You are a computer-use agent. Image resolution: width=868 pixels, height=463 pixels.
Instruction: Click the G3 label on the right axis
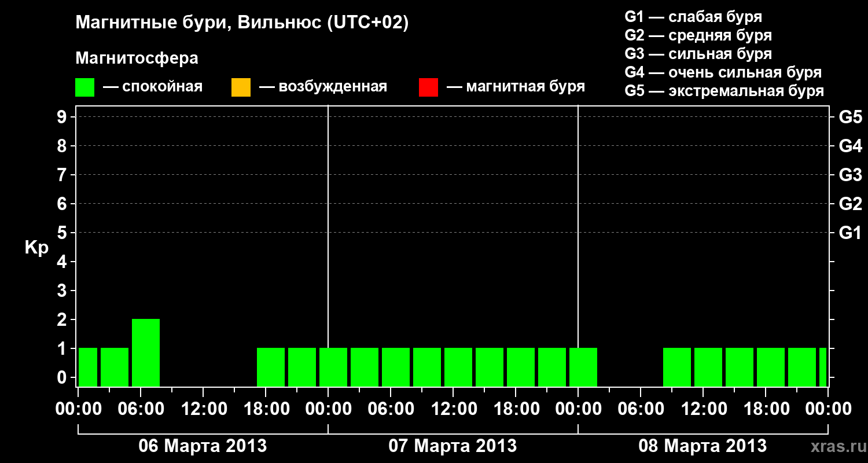coord(850,175)
